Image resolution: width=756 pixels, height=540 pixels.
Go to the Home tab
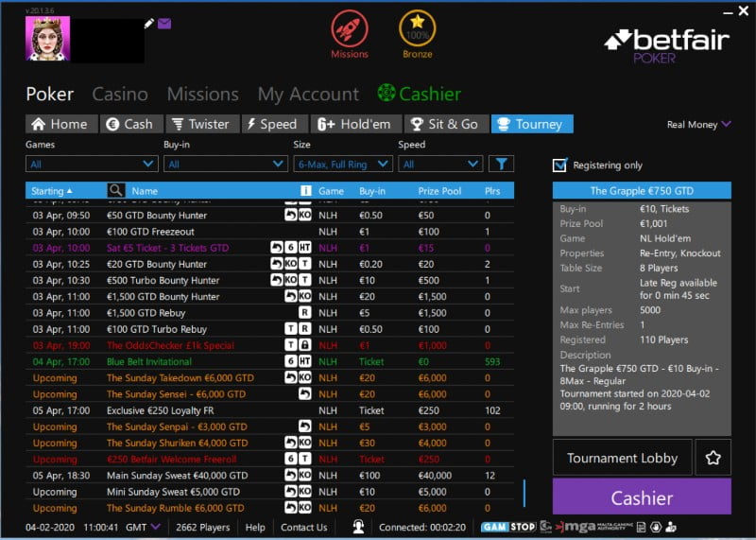(61, 124)
